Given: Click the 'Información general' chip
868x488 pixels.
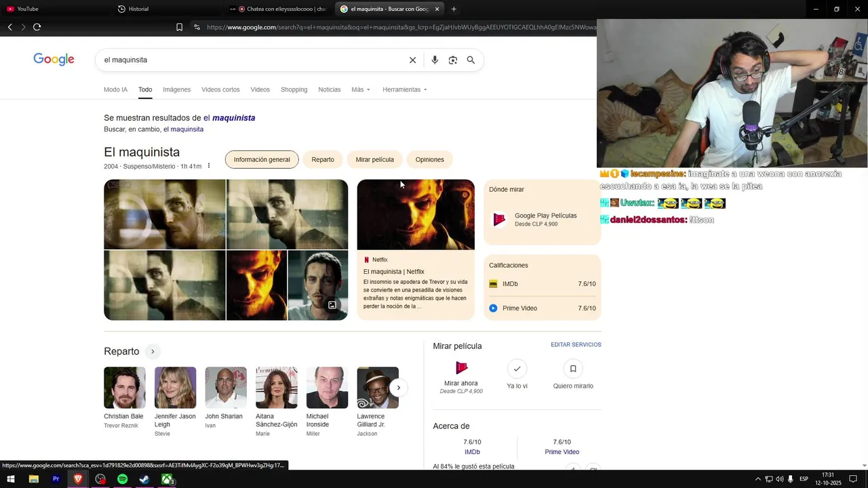Looking at the screenshot, I should (x=262, y=160).
